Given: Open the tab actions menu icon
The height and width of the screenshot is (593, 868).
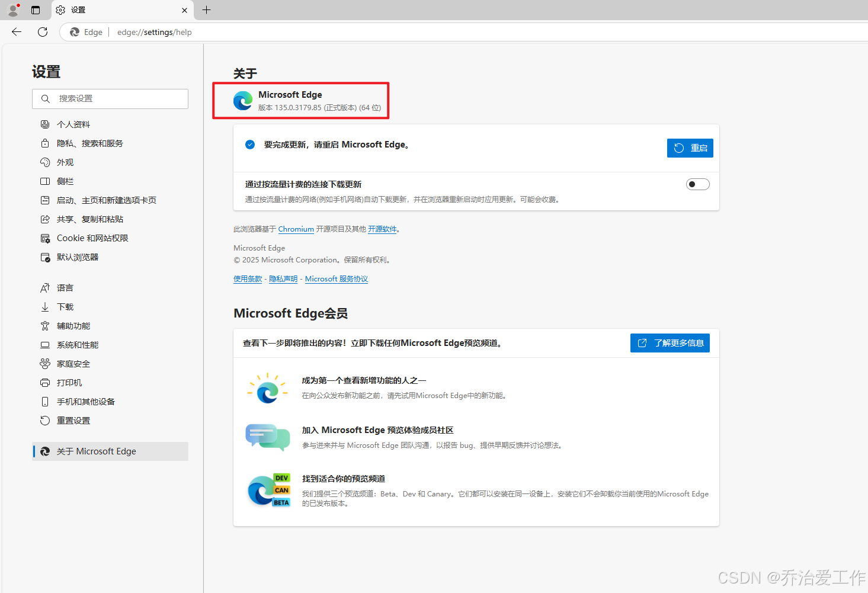Looking at the screenshot, I should tap(36, 10).
